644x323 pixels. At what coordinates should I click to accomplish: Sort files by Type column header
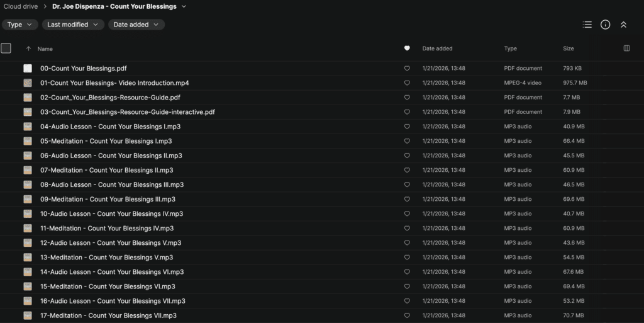[510, 48]
